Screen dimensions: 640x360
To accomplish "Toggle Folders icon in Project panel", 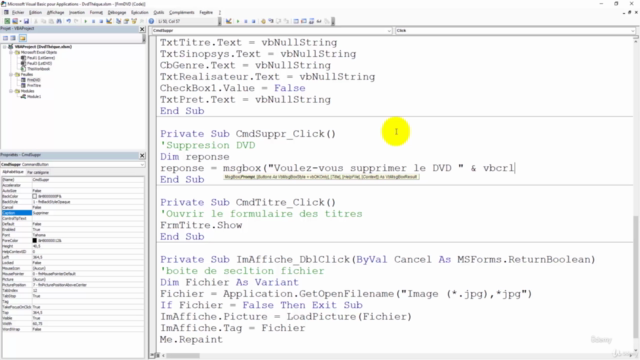I will pyautogui.click(x=22, y=38).
